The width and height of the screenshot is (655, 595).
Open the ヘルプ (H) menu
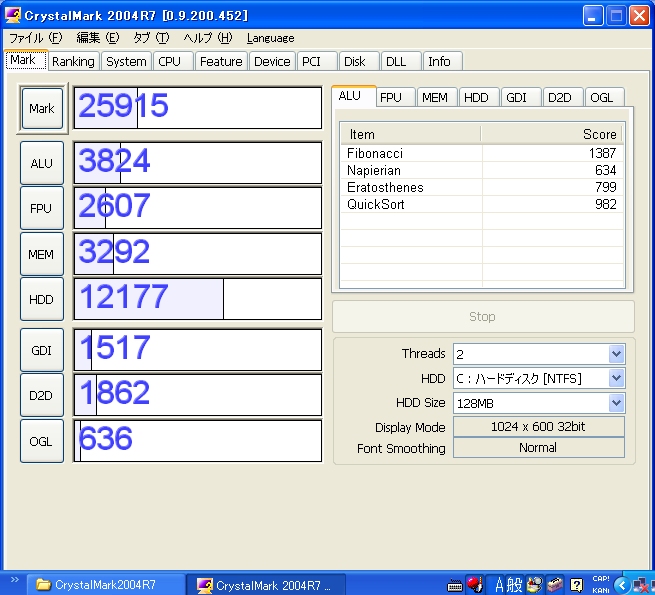tap(208, 38)
